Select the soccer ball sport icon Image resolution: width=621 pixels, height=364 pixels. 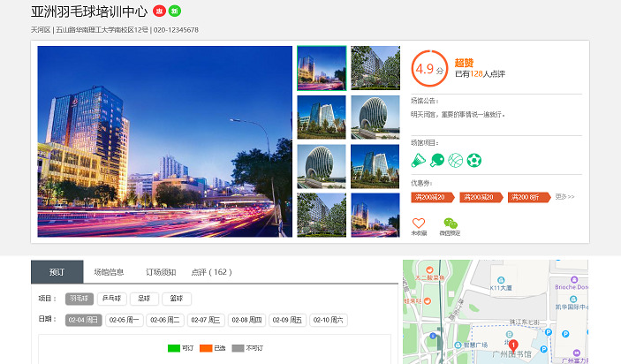(474, 161)
